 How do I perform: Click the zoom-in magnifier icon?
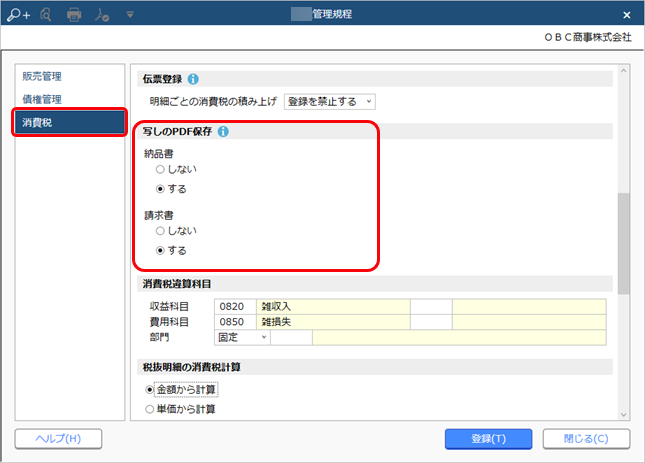19,15
